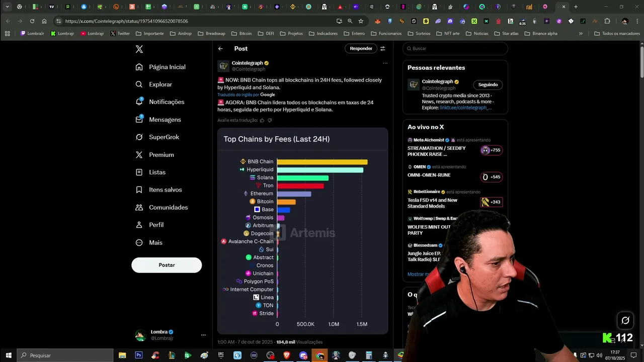Screen dimensions: 644x362
Task: Open the Twitter bookmark
Action: 120,34
